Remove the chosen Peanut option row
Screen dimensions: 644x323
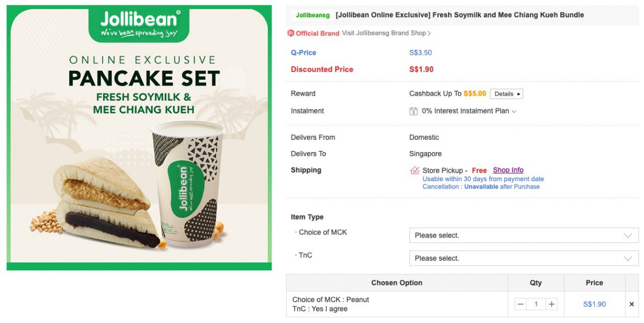pos(632,304)
